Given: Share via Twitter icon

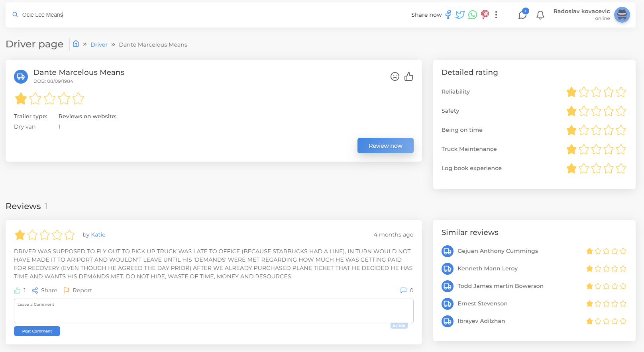Looking at the screenshot, I should [x=460, y=15].
